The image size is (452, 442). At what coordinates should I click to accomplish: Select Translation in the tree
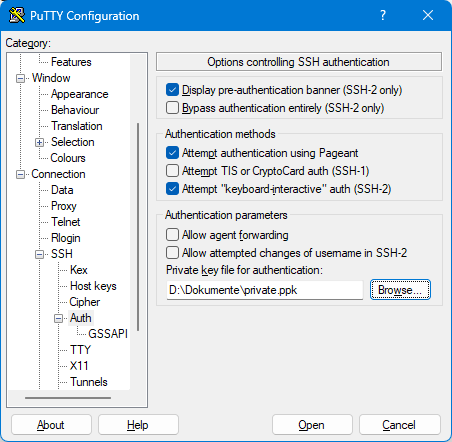click(x=76, y=126)
